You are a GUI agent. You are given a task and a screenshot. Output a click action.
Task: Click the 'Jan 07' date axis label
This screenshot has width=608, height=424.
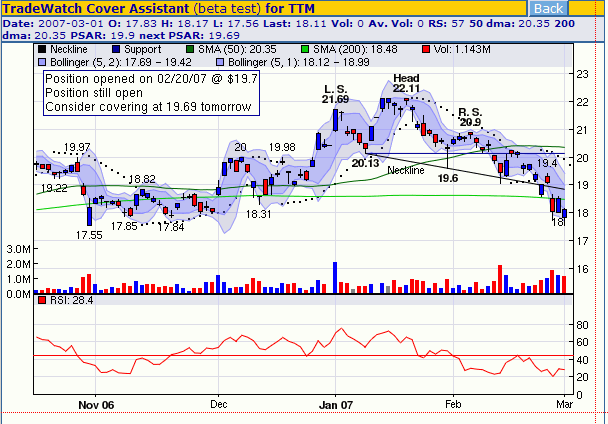tap(336, 405)
